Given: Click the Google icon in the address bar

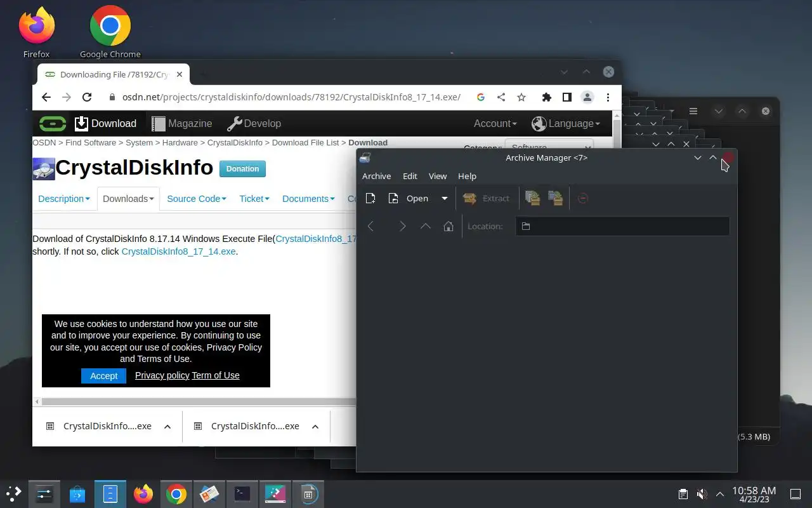Looking at the screenshot, I should [481, 97].
